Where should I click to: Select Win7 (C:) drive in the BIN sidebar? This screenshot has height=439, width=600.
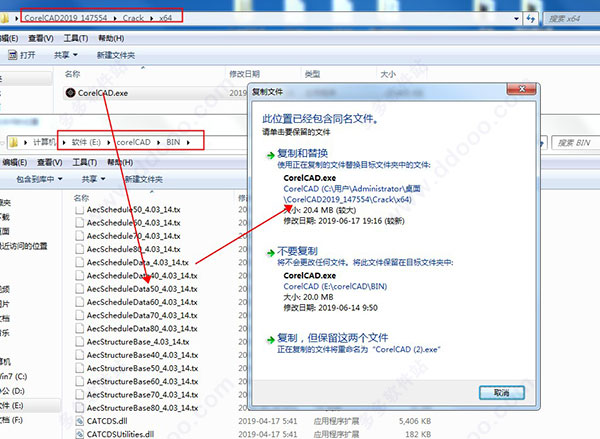pos(13,376)
